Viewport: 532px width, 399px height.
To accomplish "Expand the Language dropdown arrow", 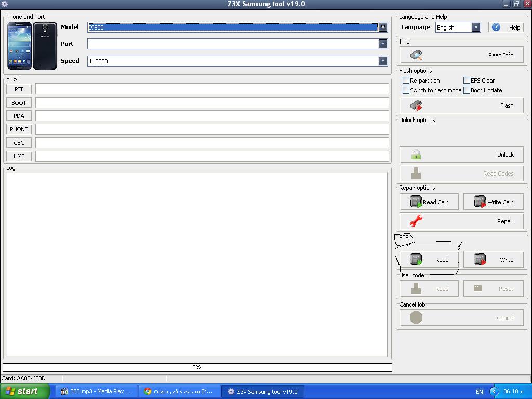I will coord(476,27).
